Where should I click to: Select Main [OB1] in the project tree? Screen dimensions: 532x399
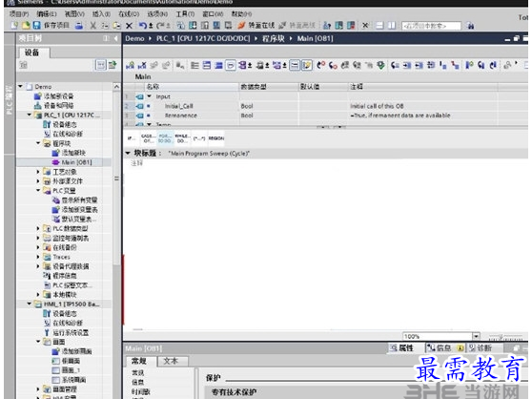click(x=76, y=162)
